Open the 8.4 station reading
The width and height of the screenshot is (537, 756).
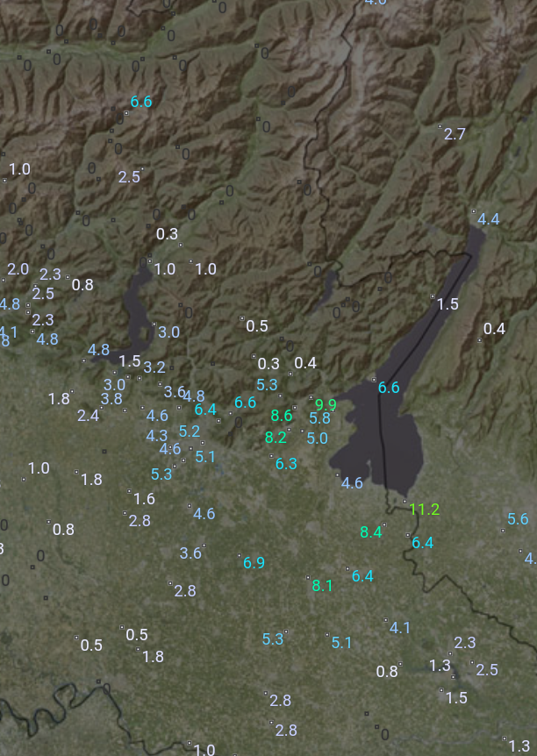[371, 531]
